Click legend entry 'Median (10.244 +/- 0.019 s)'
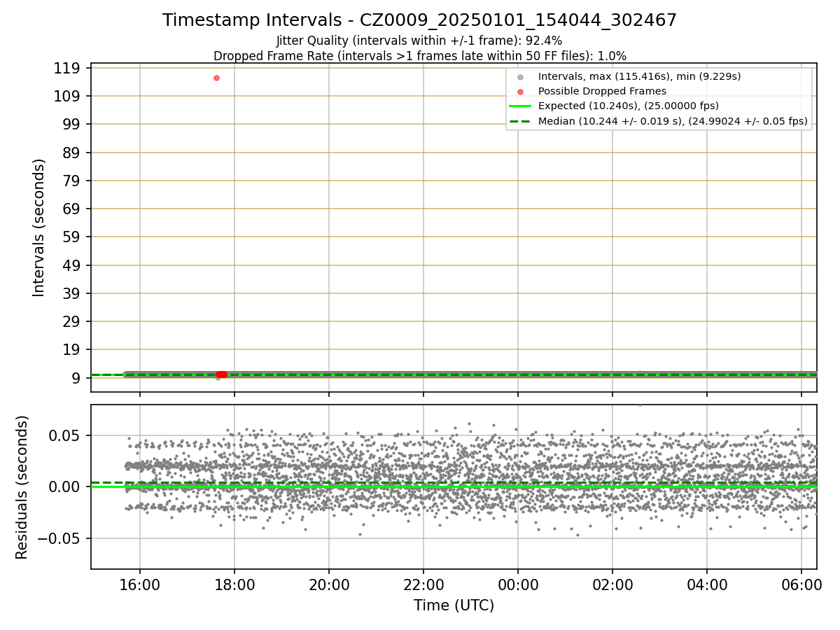The image size is (840, 630). tap(673, 121)
